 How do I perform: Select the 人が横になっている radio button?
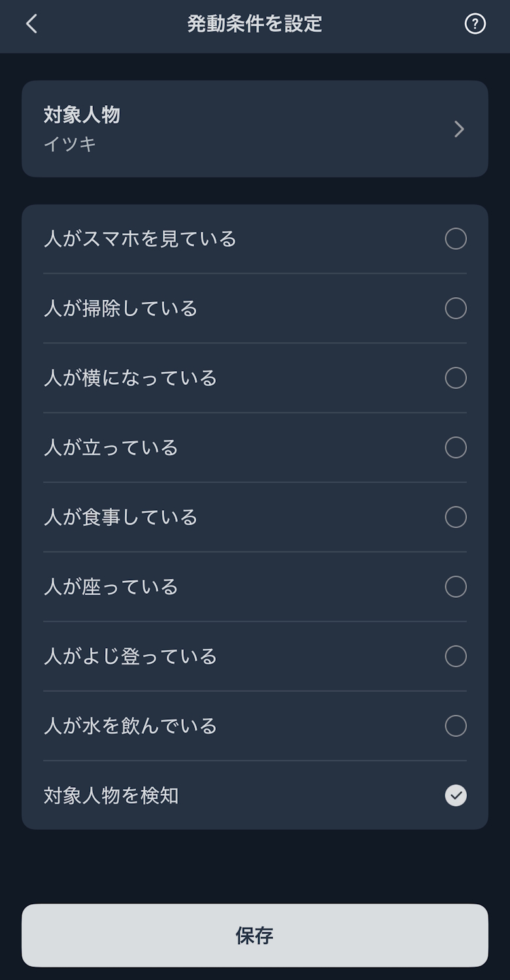(x=456, y=378)
